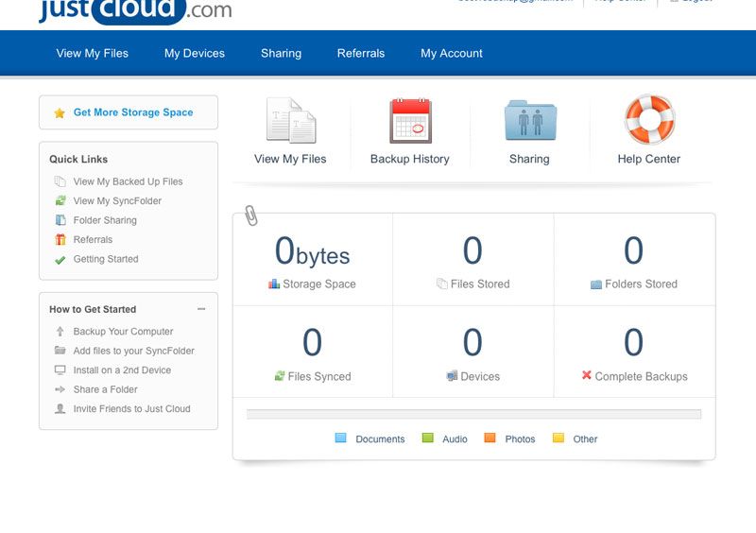Click the green Audio legend swatch
This screenshot has width=756, height=533.
coord(428,438)
